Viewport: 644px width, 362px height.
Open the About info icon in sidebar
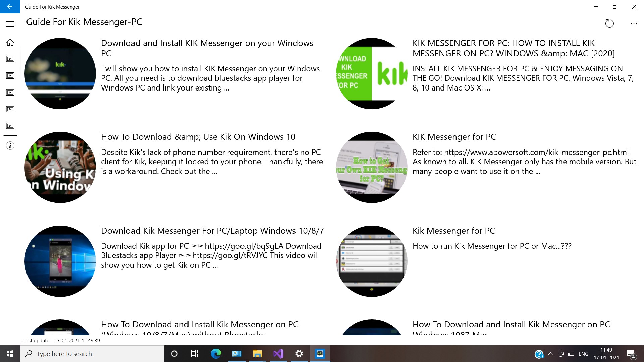[10, 146]
